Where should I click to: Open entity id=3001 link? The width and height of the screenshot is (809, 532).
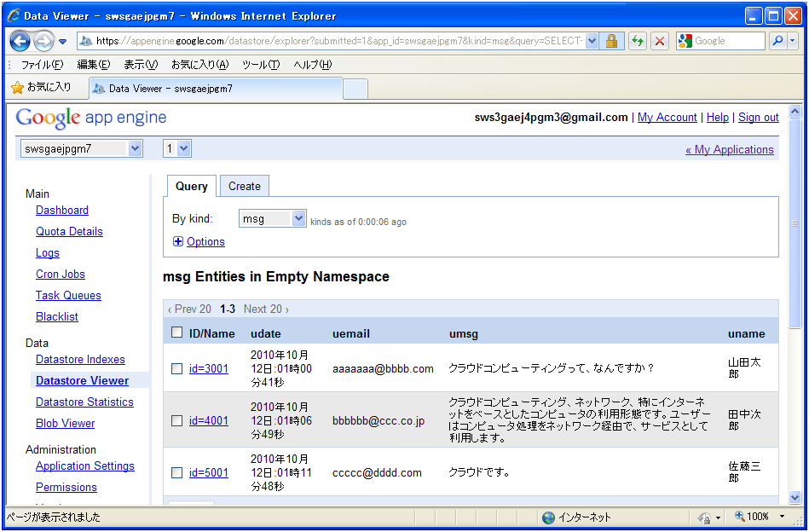pos(209,369)
